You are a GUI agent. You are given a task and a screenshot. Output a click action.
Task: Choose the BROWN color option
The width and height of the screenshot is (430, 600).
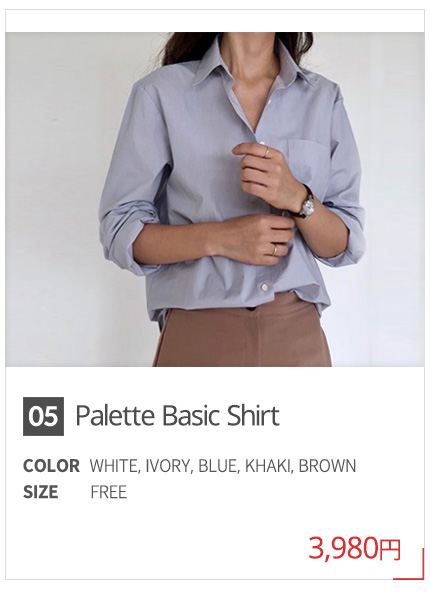[327, 466]
